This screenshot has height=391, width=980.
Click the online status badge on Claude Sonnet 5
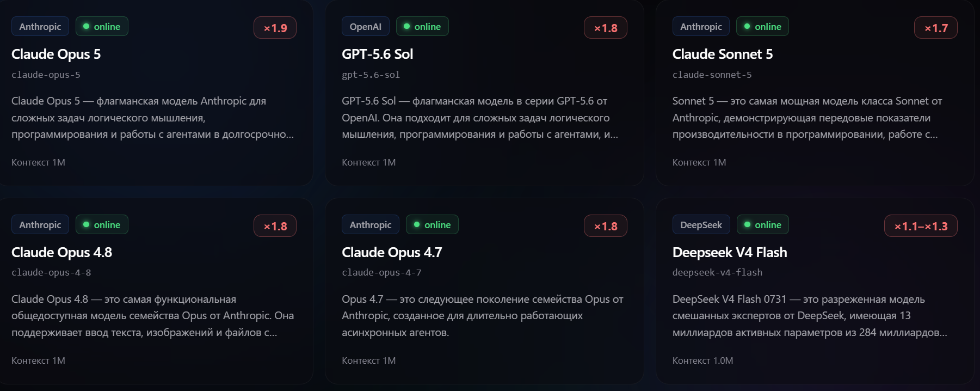(762, 26)
